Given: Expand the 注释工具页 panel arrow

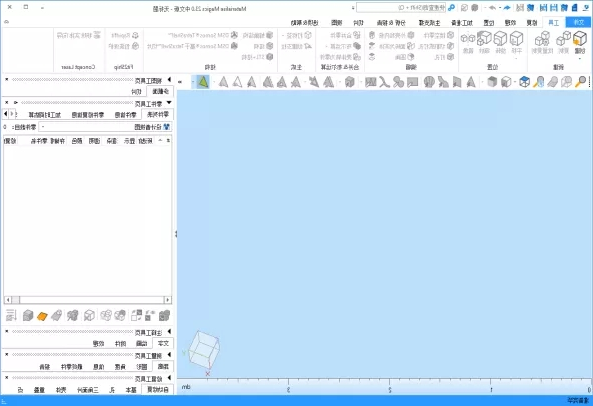Looking at the screenshot, I should (169, 332).
